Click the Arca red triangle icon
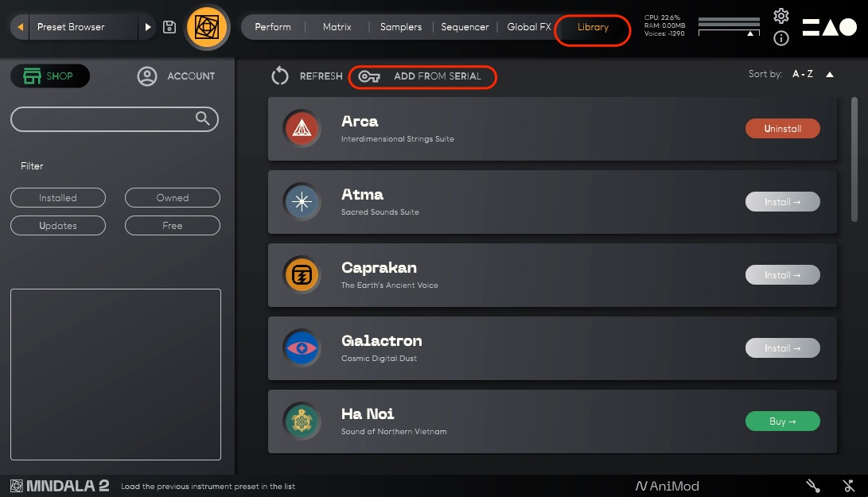868x497 pixels. (x=302, y=128)
